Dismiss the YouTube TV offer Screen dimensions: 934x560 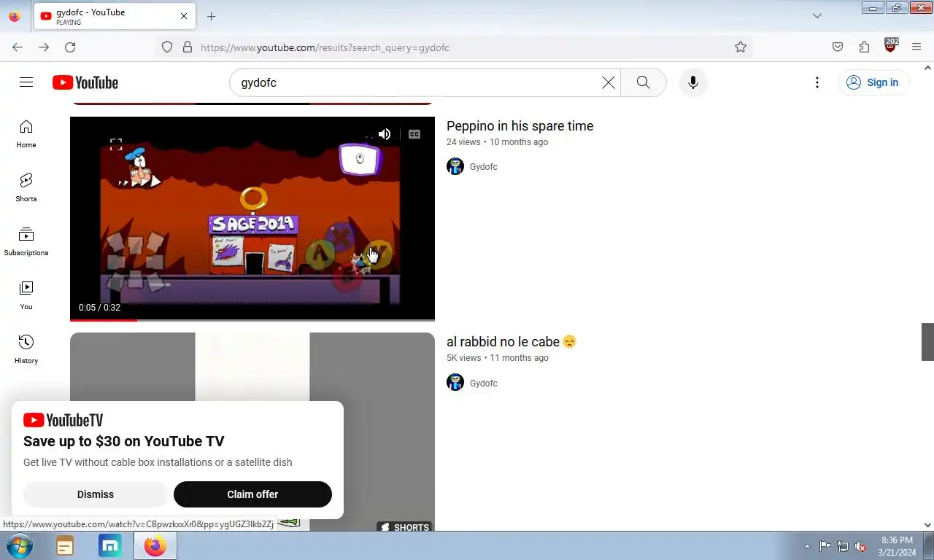coord(96,494)
